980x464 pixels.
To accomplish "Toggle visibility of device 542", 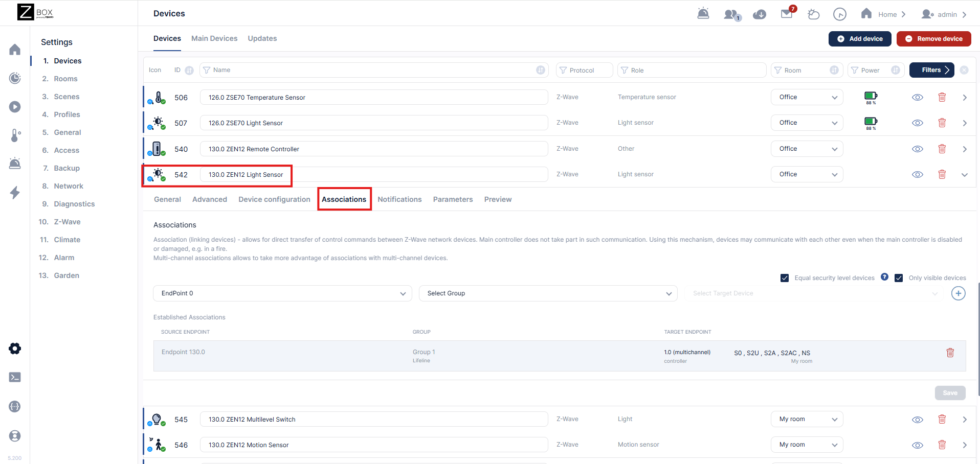I will click(918, 174).
